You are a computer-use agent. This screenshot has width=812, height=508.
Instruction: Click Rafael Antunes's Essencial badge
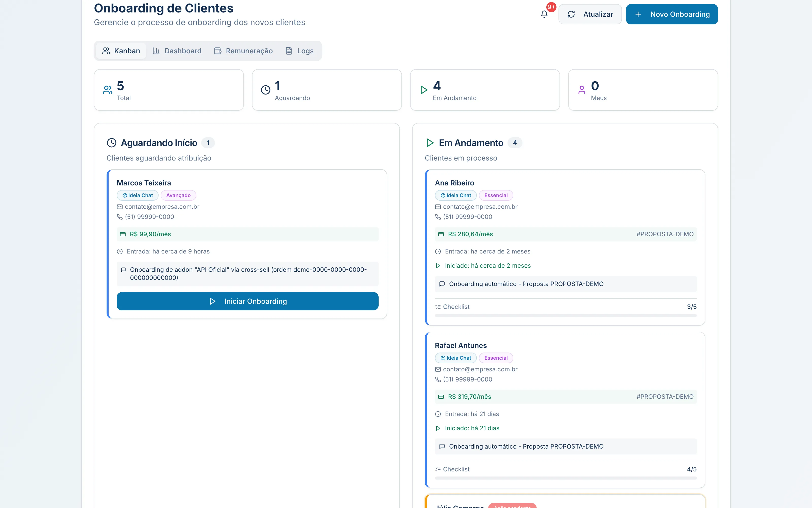click(496, 358)
